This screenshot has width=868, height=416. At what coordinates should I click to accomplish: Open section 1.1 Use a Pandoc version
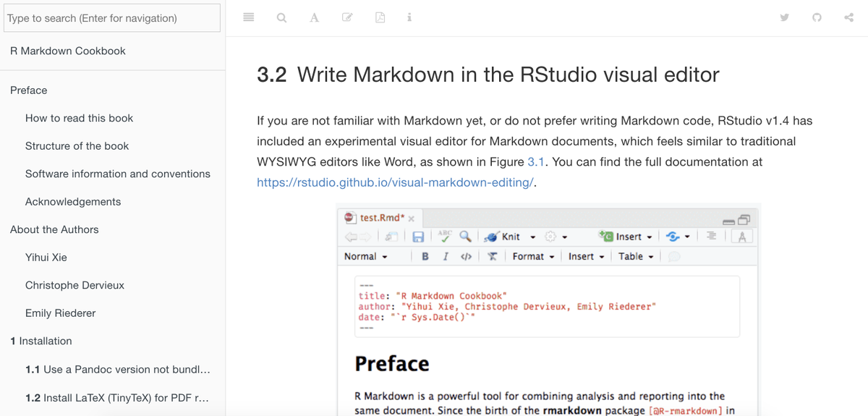click(x=118, y=369)
